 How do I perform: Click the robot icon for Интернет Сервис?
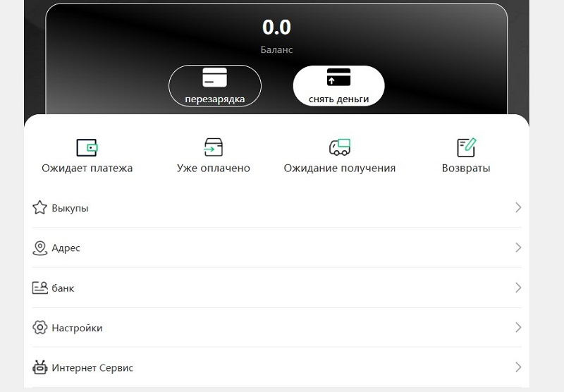pyautogui.click(x=39, y=367)
